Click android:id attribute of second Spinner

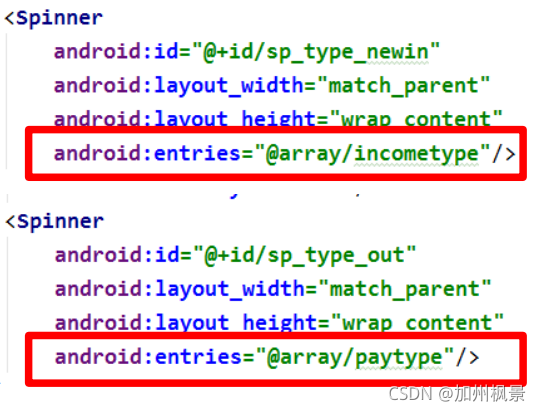coord(118,255)
